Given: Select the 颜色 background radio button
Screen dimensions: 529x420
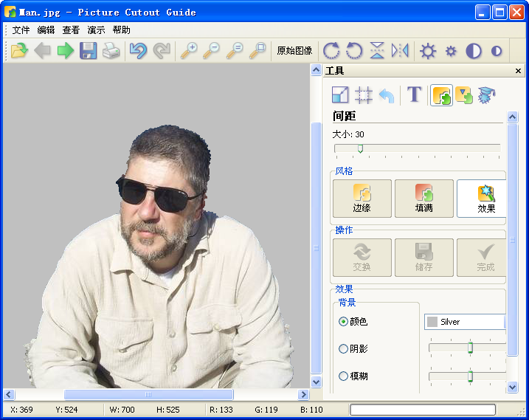Looking at the screenshot, I should (343, 322).
